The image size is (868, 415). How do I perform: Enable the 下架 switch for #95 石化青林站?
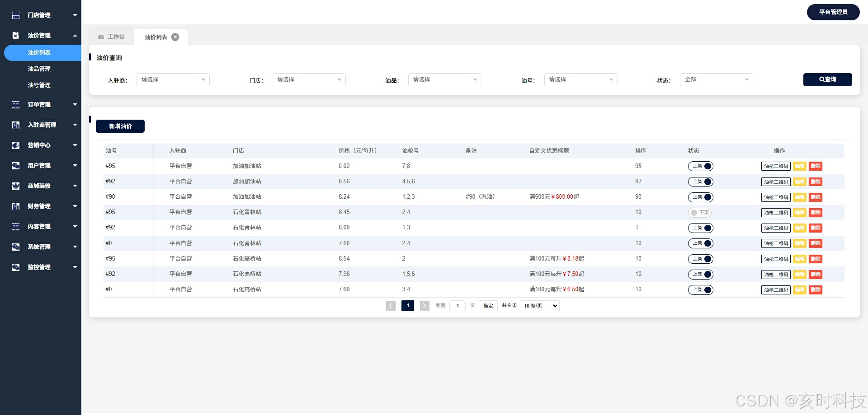click(700, 212)
